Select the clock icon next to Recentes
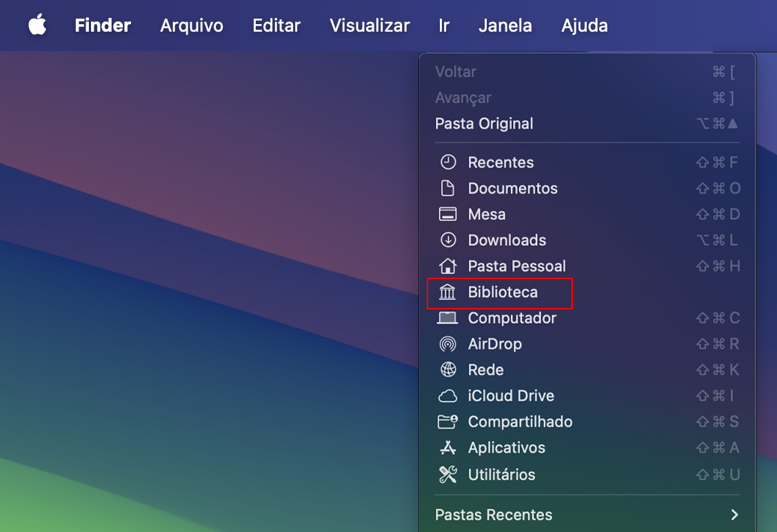 (x=449, y=162)
